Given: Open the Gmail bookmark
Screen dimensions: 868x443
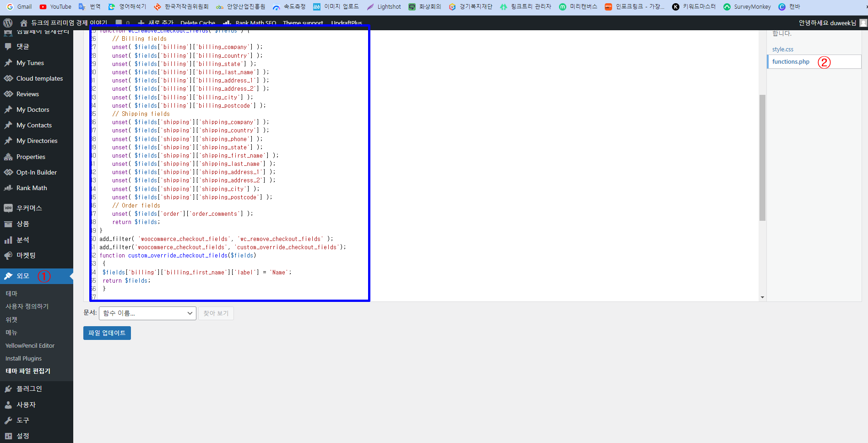Looking at the screenshot, I should coord(19,6).
